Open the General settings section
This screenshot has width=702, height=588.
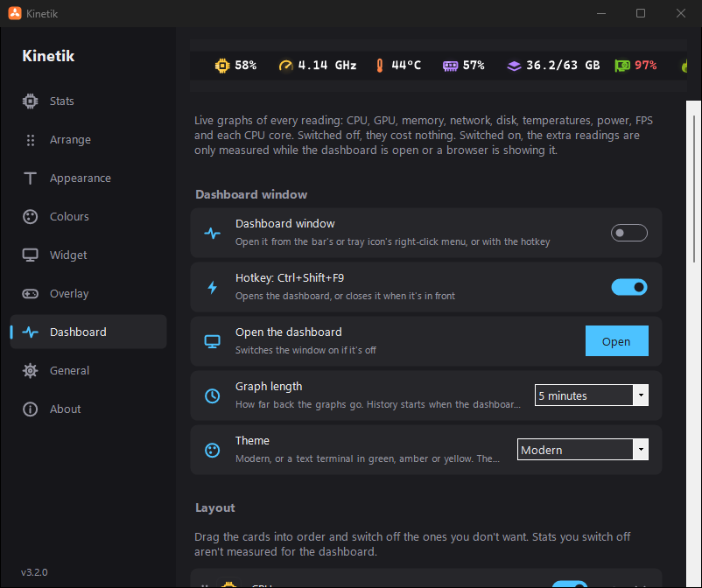click(x=88, y=370)
